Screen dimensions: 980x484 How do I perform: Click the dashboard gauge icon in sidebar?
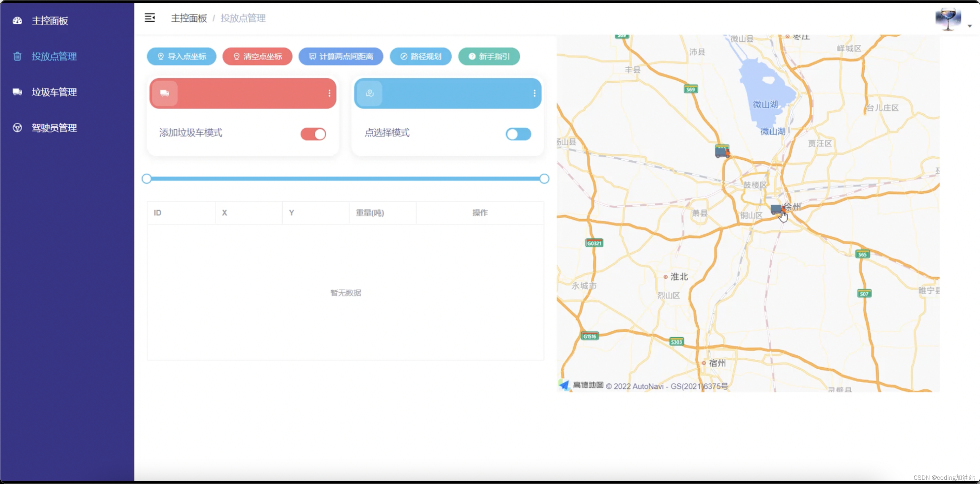coord(17,20)
